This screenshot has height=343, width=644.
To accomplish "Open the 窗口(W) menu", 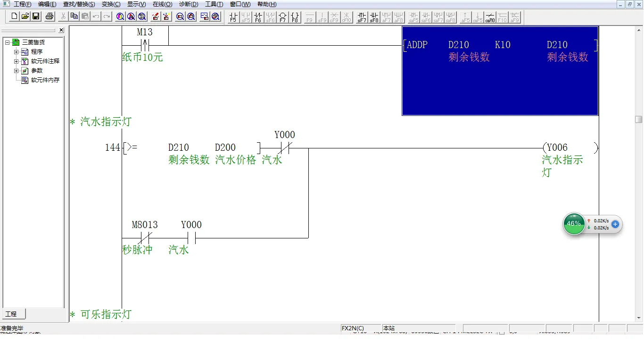I will click(x=240, y=4).
